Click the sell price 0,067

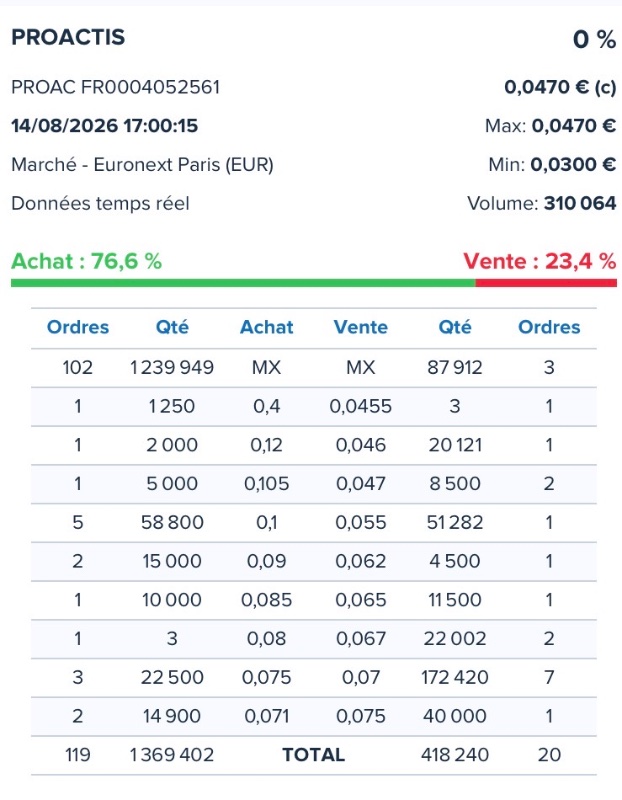[361, 639]
